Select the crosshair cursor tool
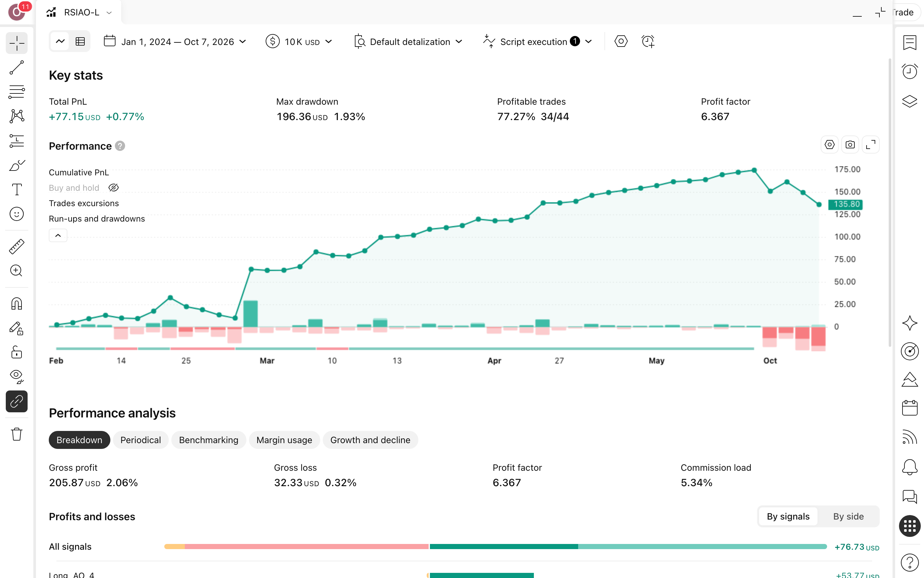 [x=17, y=43]
